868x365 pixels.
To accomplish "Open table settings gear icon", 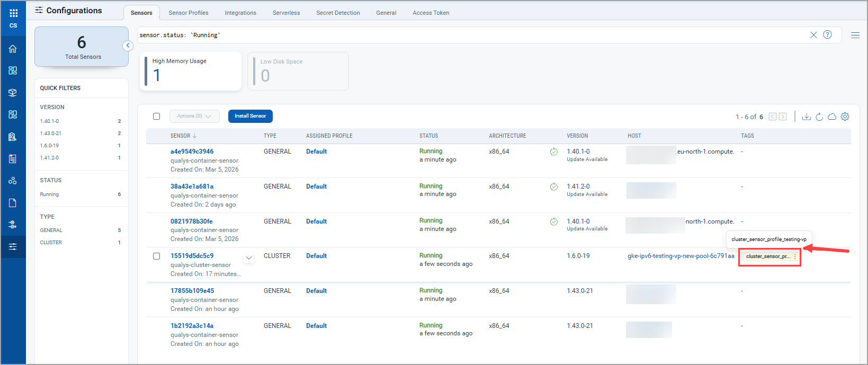I will click(x=845, y=117).
